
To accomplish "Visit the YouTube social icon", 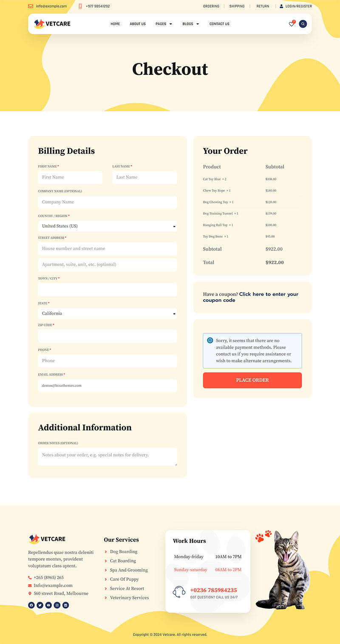I will tap(48, 605).
